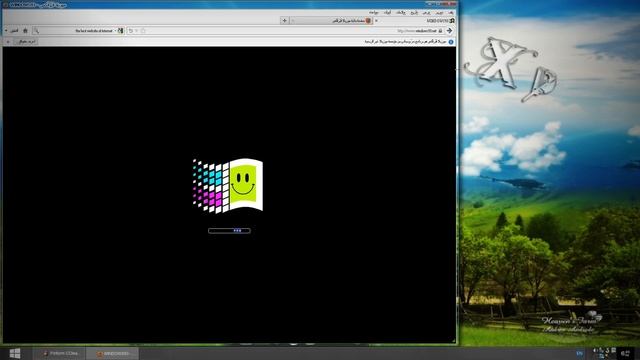Image resolution: width=640 pixels, height=360 pixels.
Task: Click the magnifier icon in search box
Action: [x=36, y=31]
